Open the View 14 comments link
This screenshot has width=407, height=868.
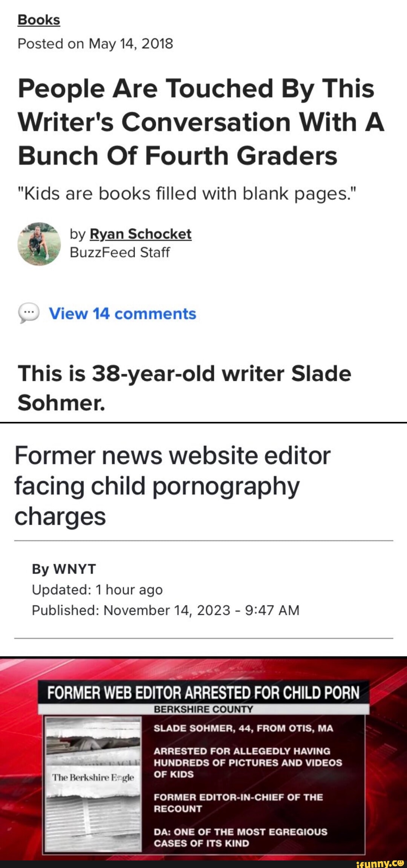[x=122, y=314]
